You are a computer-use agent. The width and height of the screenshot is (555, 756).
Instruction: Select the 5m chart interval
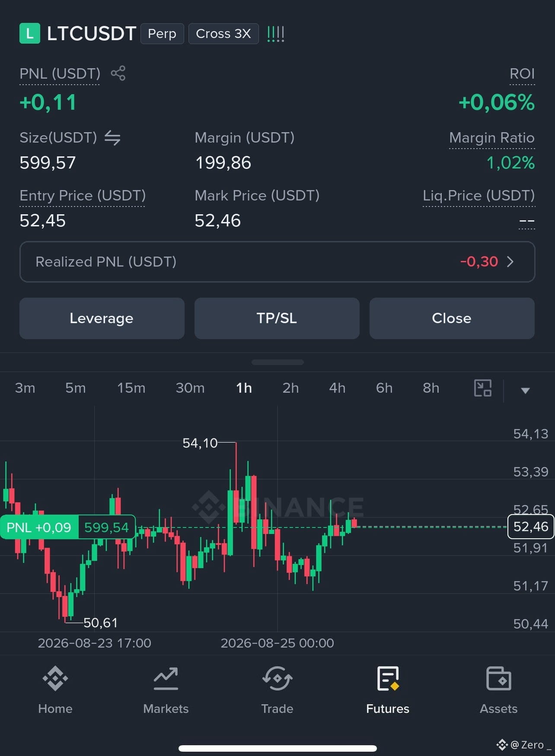pyautogui.click(x=76, y=388)
